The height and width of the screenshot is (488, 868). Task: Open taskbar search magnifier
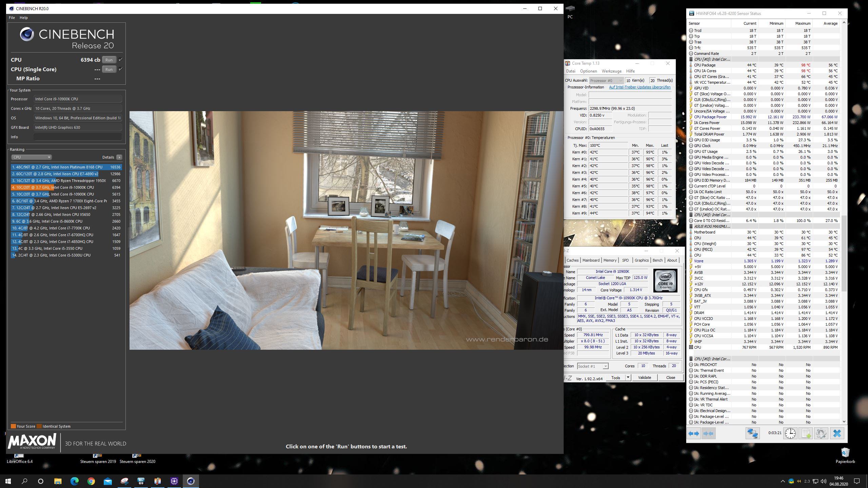coord(25,481)
